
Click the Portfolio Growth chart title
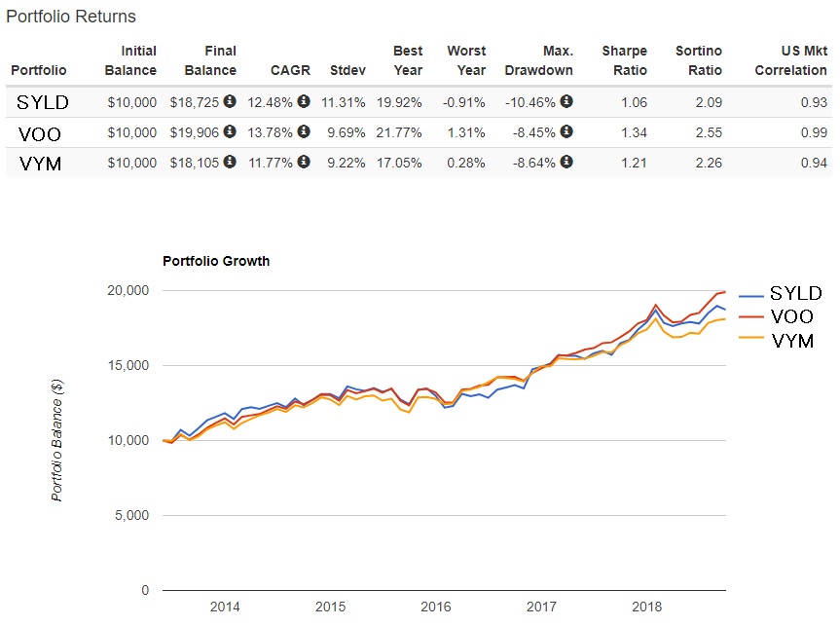[216, 261]
